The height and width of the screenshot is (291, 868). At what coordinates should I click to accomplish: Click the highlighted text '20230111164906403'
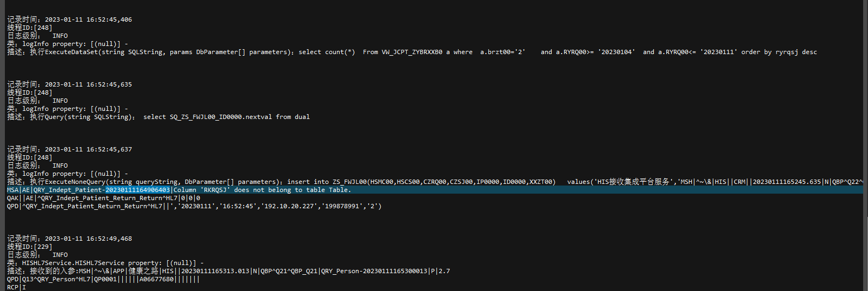point(137,190)
